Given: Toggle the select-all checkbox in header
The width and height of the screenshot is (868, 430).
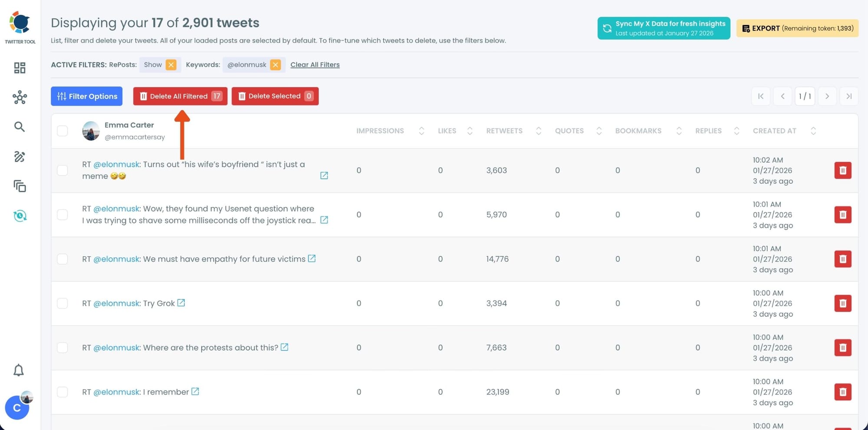Looking at the screenshot, I should pos(62,131).
